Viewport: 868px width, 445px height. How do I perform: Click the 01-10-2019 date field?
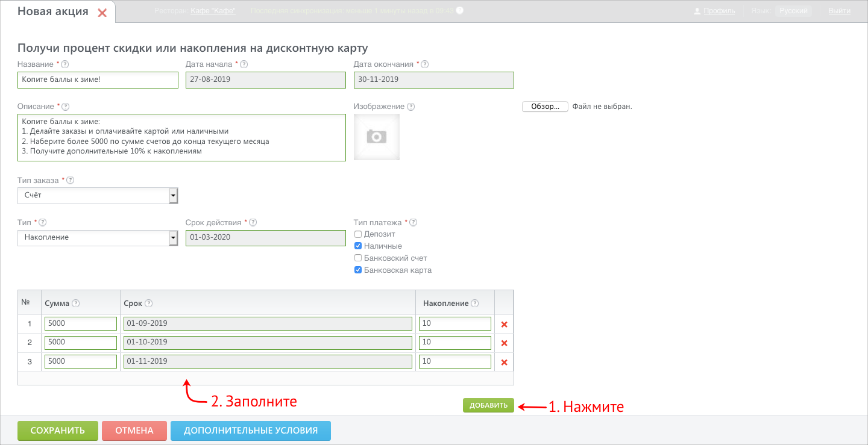[x=268, y=343]
